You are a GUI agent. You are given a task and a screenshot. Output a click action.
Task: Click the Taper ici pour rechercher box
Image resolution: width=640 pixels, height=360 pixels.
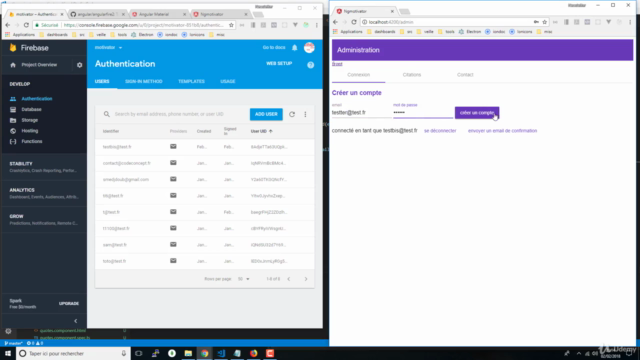point(73,353)
